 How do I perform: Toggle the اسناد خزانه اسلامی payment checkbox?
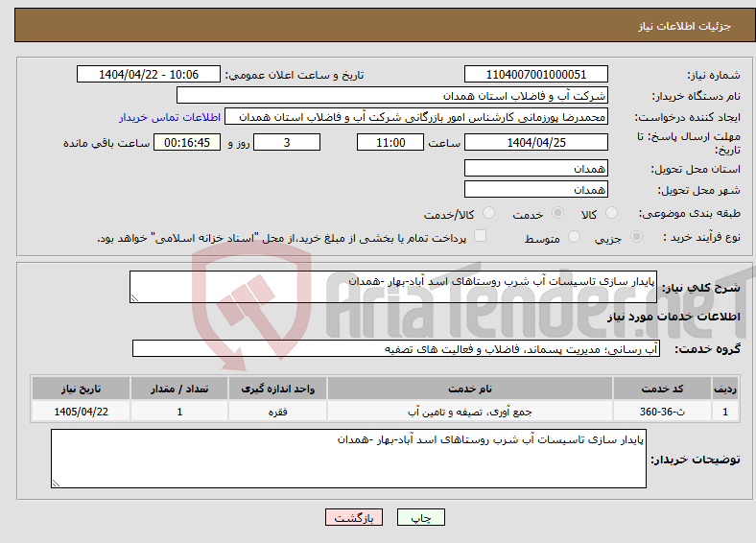click(x=481, y=236)
